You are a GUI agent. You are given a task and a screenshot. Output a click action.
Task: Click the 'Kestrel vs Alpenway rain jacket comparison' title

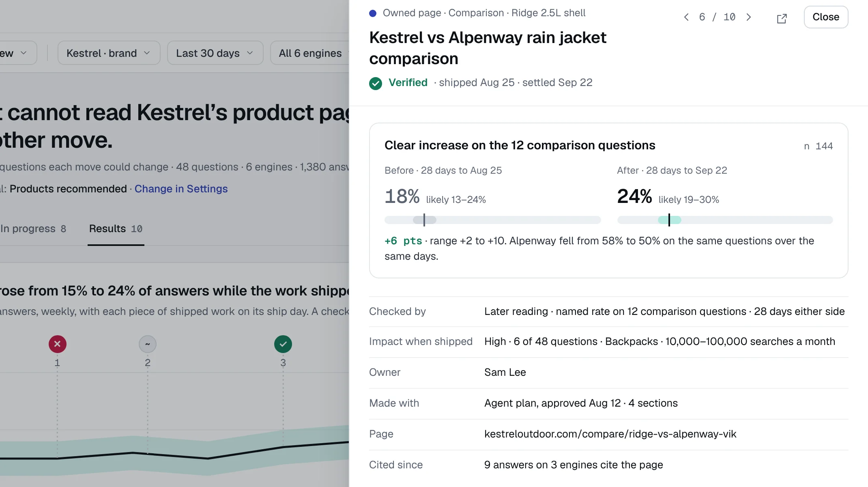(488, 48)
